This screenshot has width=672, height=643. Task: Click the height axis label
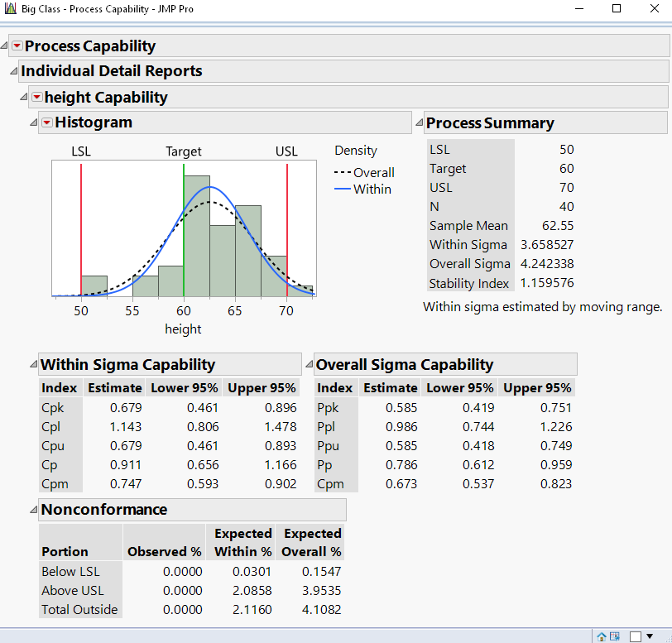pyautogui.click(x=183, y=329)
